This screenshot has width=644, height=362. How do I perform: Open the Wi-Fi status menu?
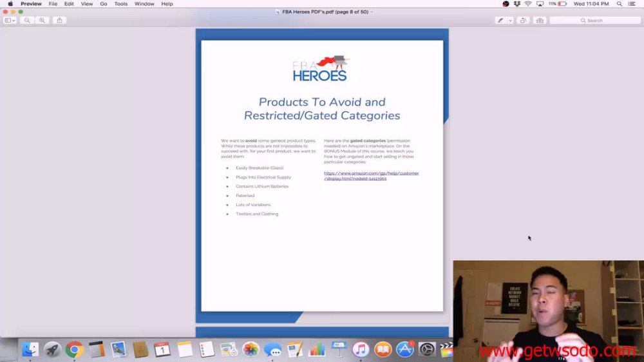528,4
